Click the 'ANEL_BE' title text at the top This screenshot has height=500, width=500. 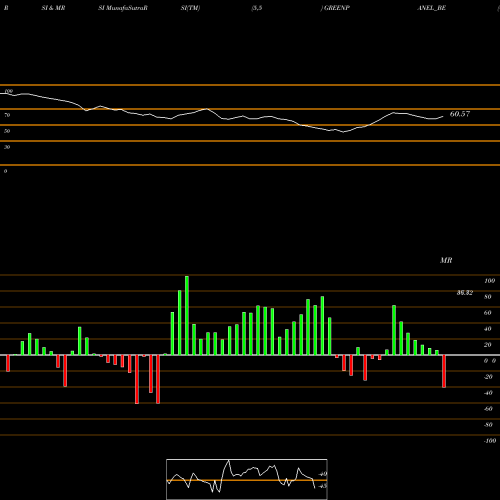431,8
